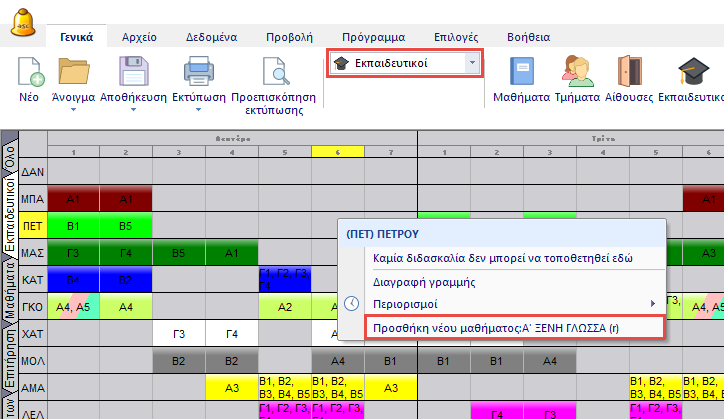Select the ΠΕΤ teacher row header

[33, 225]
